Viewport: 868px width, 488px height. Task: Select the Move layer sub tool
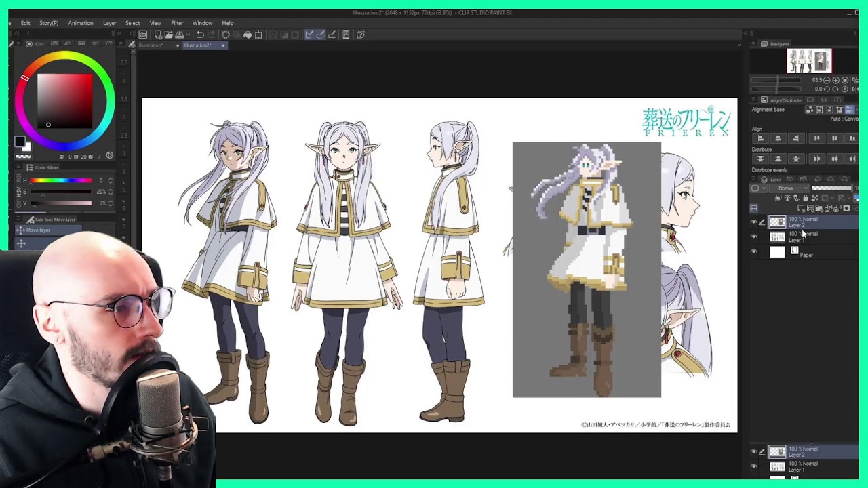tap(49, 230)
